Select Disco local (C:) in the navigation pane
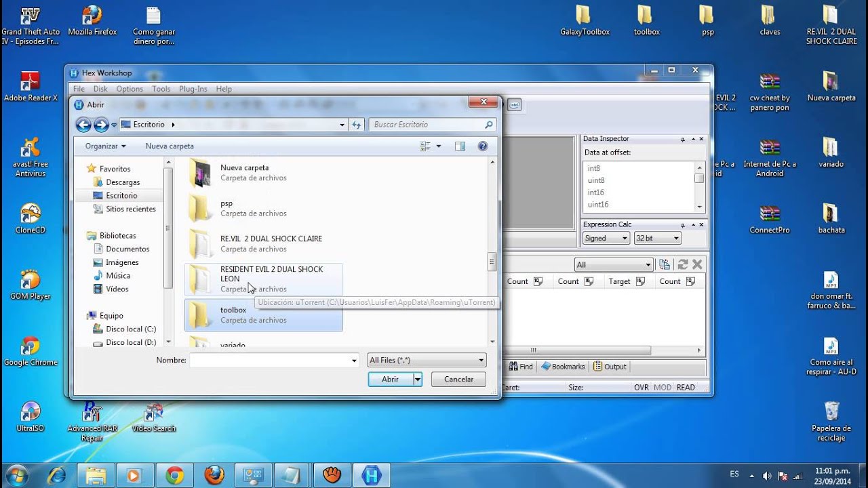The image size is (868, 488). coord(130,329)
